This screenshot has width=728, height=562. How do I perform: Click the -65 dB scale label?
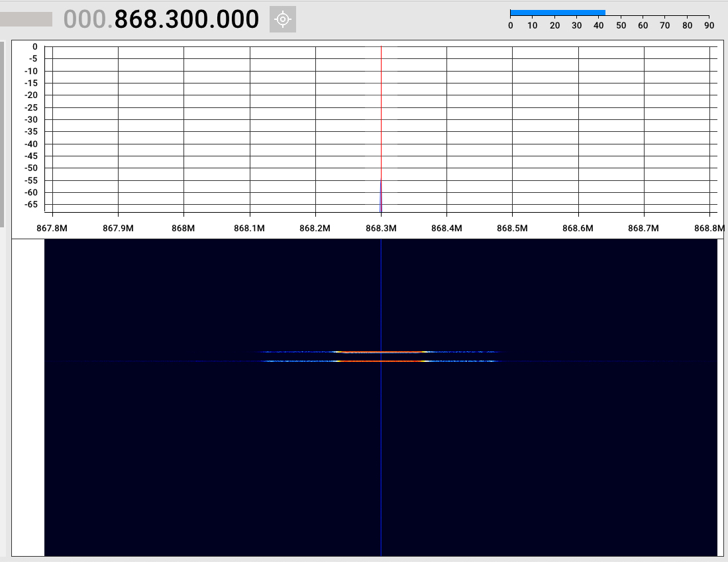[31, 204]
